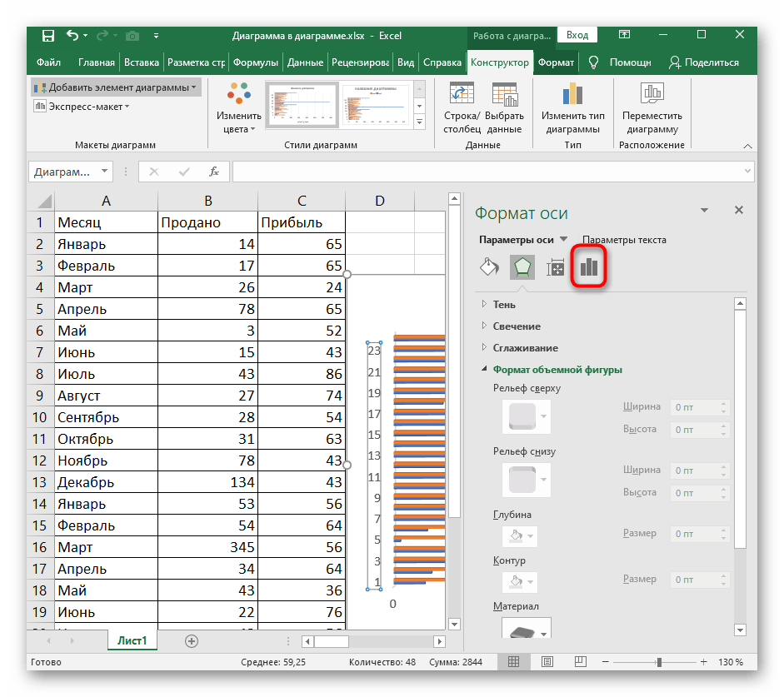Viewport: 784px width, 697px height.
Task: Click Ribbon Display Options icon
Action: coord(625,34)
